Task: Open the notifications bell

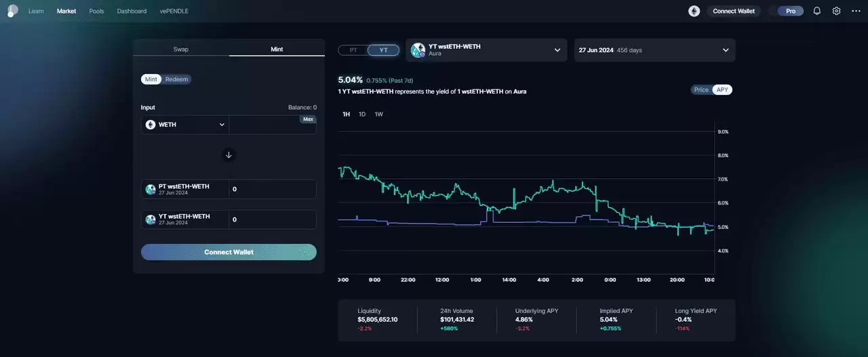Action: click(x=816, y=11)
